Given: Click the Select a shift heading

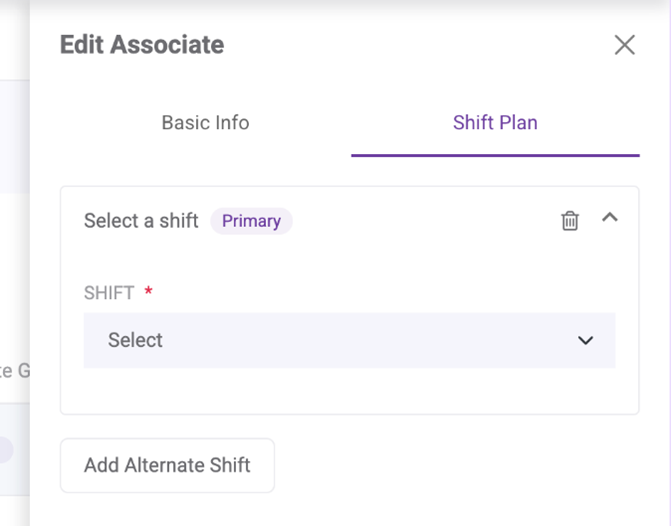Looking at the screenshot, I should 141,221.
